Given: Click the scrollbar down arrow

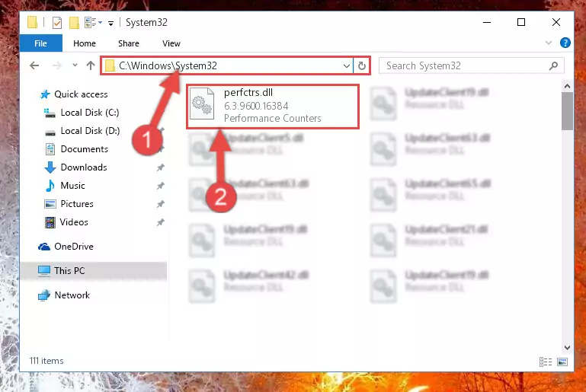Looking at the screenshot, I should click(x=567, y=348).
